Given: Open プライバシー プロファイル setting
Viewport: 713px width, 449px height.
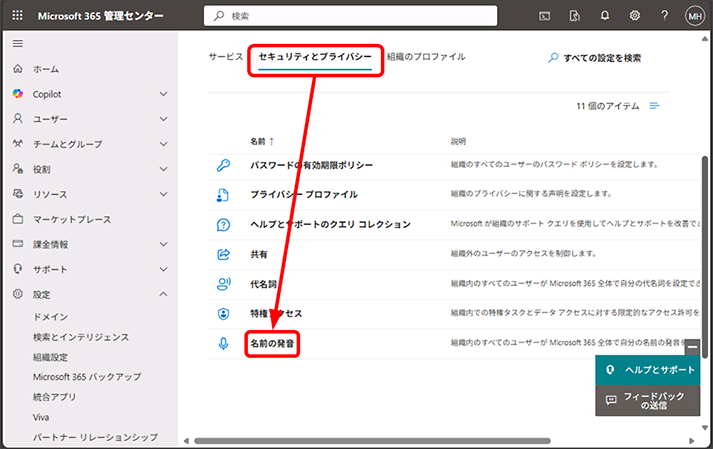Looking at the screenshot, I should click(x=304, y=195).
